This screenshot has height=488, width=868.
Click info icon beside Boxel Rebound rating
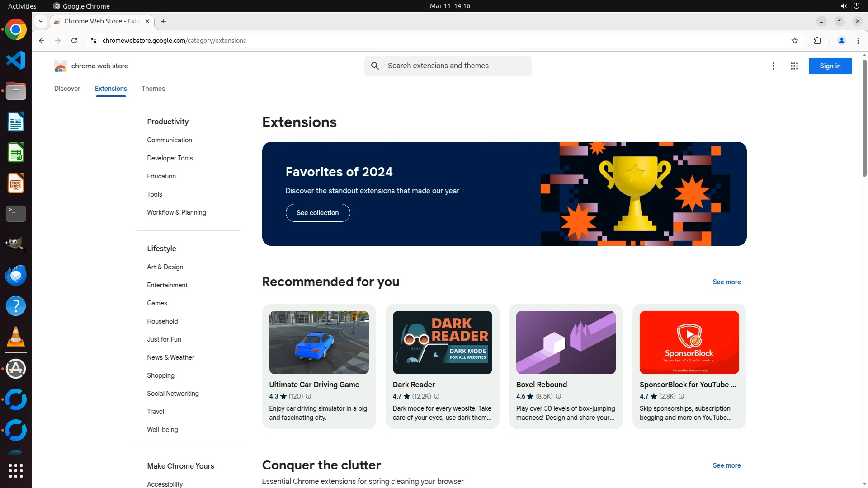pos(558,396)
